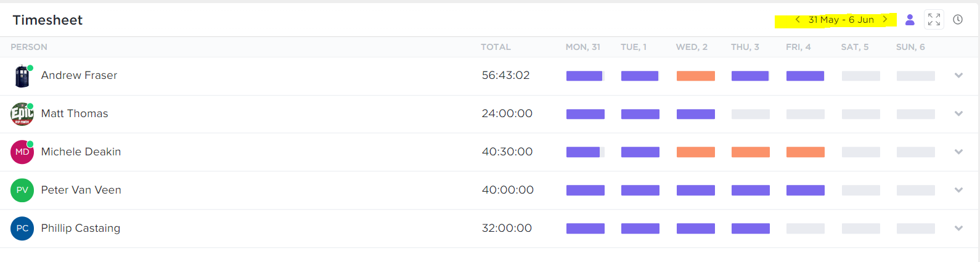Go to the previous week using the left arrow
Viewport: 980px width, 262px height.
[798, 20]
